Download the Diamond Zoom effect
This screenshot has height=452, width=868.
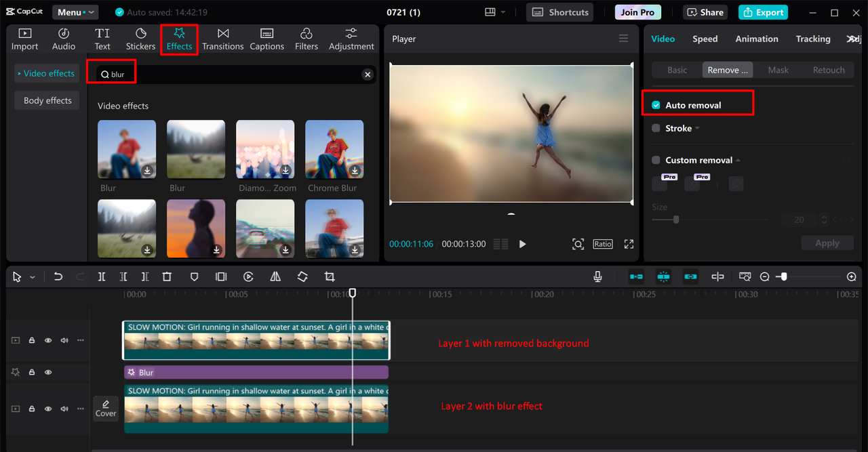click(285, 170)
